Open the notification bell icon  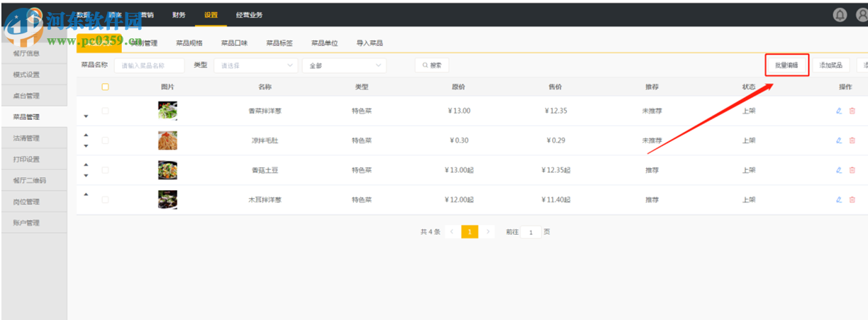click(840, 14)
